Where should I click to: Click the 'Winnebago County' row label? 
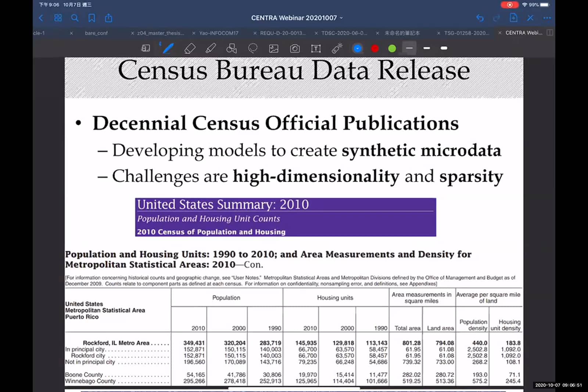click(x=90, y=381)
